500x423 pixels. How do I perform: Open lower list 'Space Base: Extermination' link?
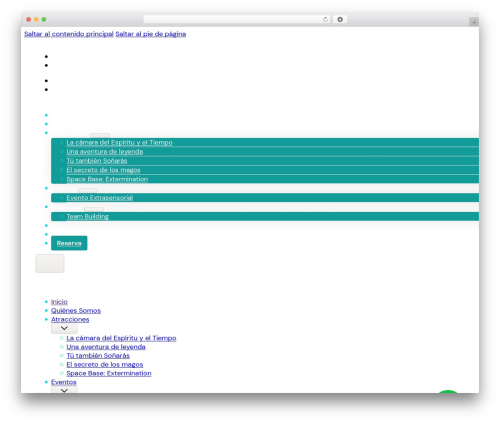pos(109,373)
